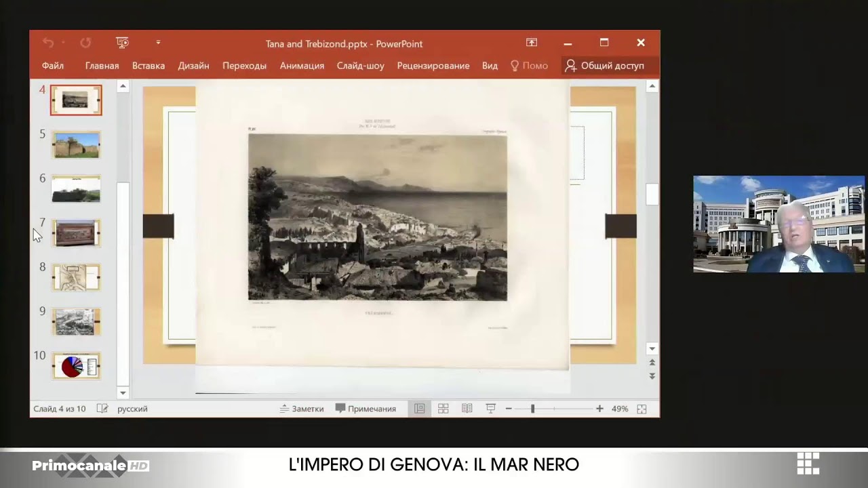The image size is (868, 488).
Task: Open Customize Quick Access Toolbar dropdown
Action: coord(158,43)
